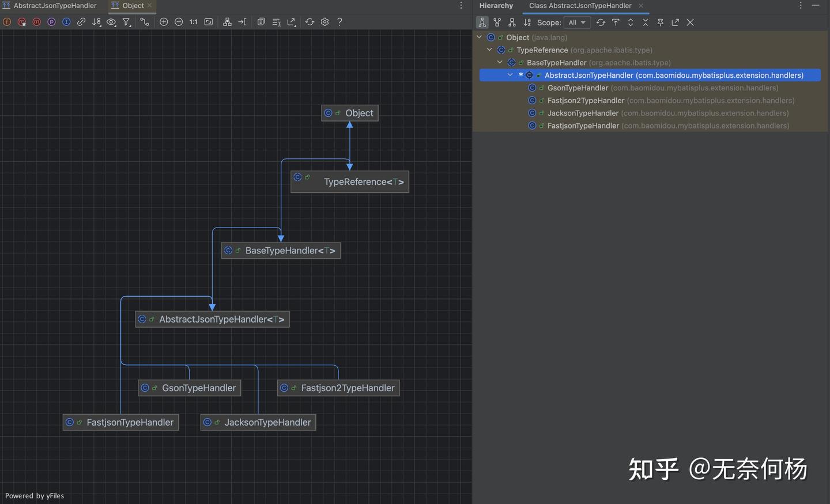
Task: Click the Zoom In icon
Action: (x=164, y=22)
